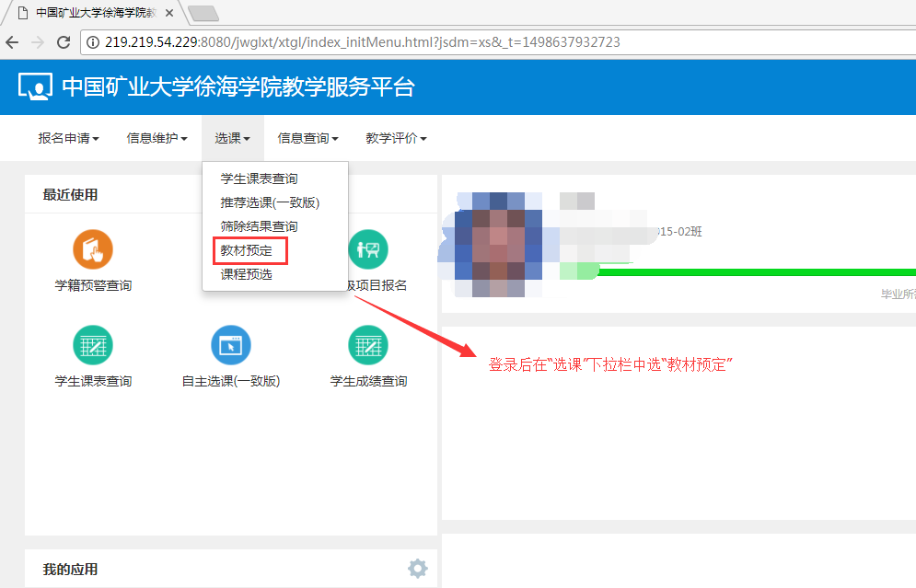Select 课程预选 menu entry
916x588 pixels.
point(246,274)
